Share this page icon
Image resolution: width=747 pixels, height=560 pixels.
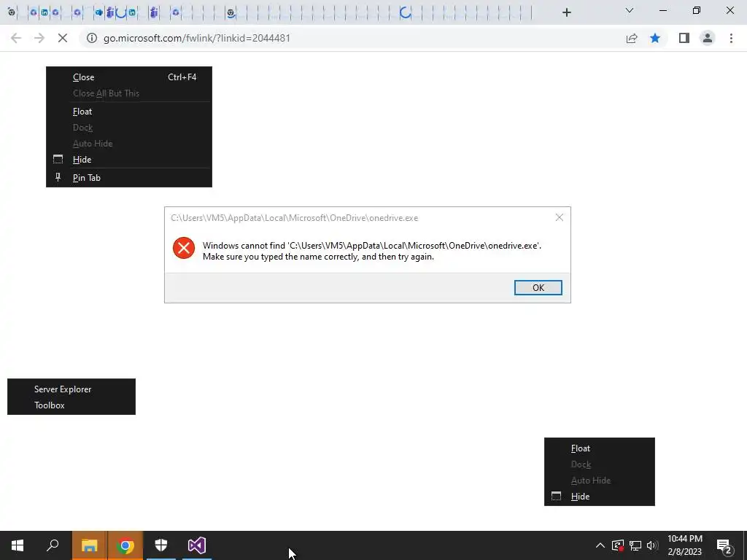(x=632, y=38)
